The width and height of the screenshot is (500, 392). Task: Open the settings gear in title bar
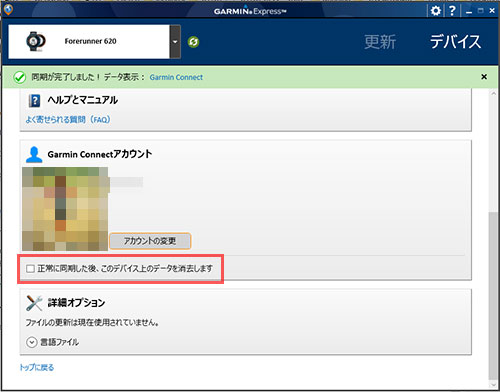coord(435,11)
